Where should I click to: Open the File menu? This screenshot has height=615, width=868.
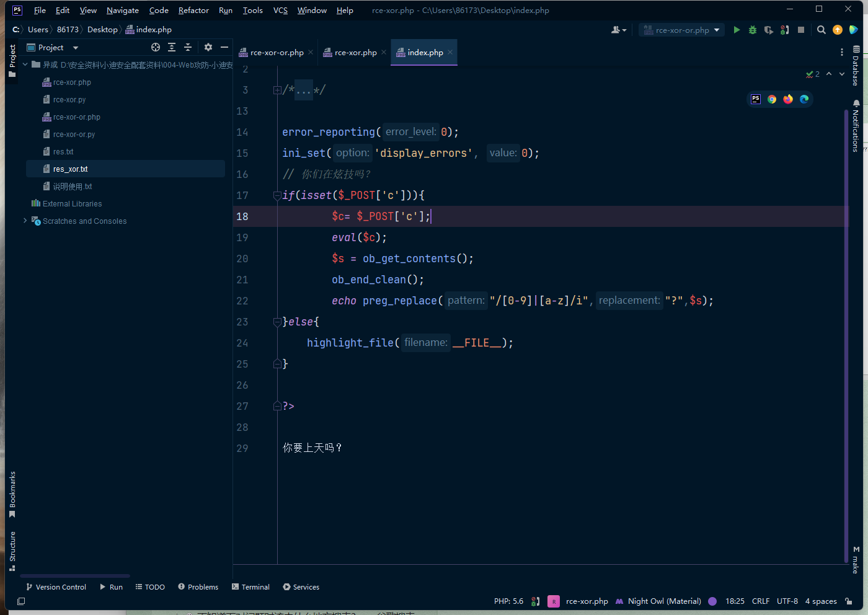40,10
